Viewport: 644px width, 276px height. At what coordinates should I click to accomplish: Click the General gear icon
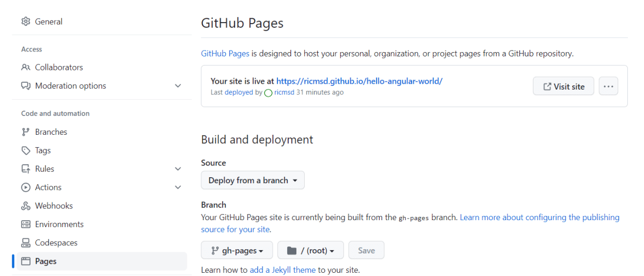[26, 21]
